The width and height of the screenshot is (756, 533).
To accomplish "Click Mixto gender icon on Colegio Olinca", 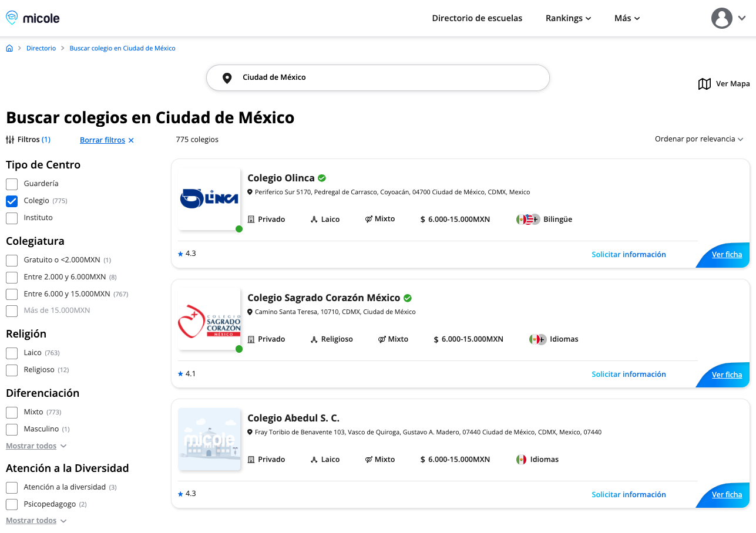I will click(x=369, y=219).
